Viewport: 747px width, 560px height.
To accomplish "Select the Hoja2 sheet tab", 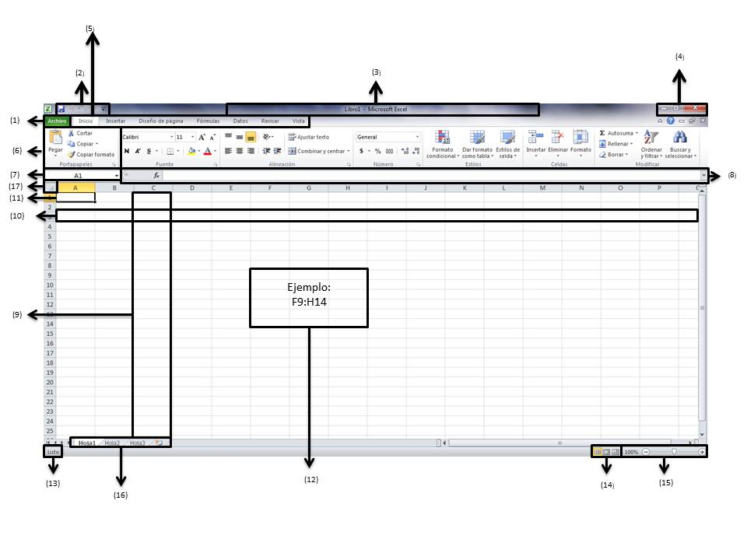I will (x=113, y=441).
